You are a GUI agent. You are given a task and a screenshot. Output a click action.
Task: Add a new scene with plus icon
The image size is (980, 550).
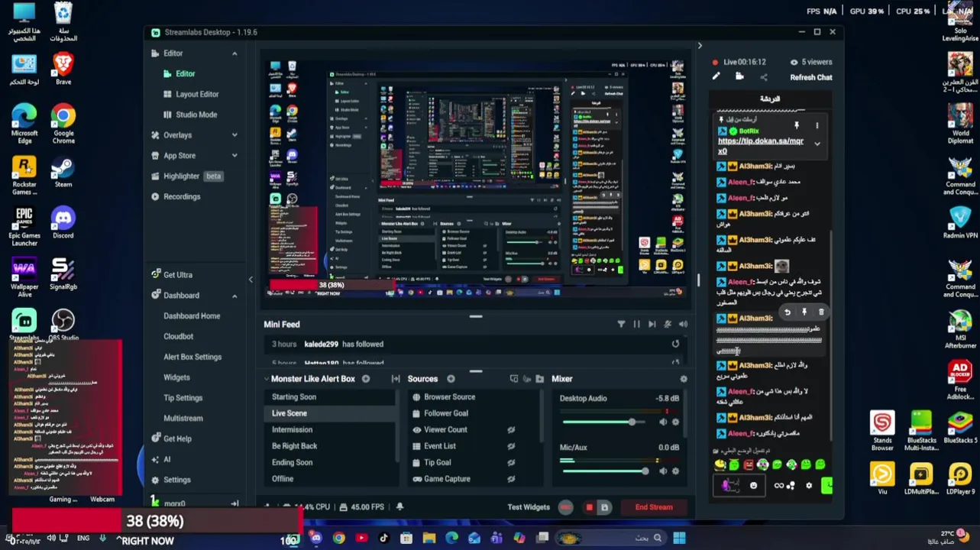(366, 379)
